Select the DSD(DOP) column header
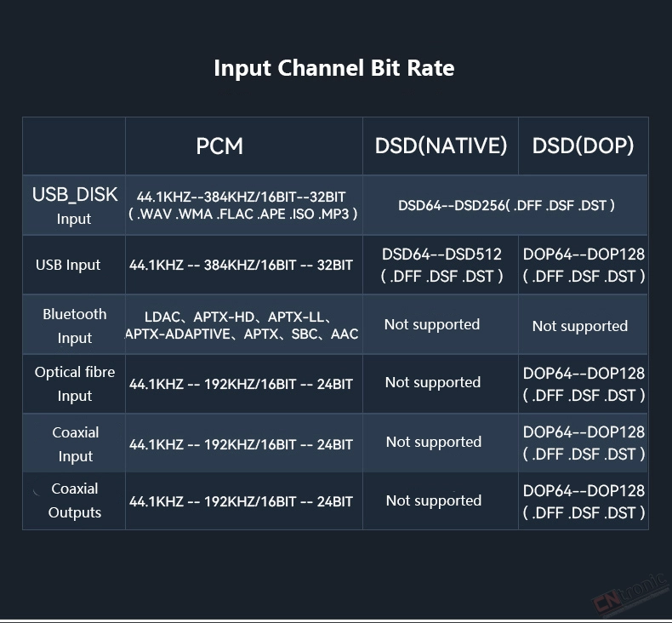Viewport: 672px width, 623px height. 583,146
